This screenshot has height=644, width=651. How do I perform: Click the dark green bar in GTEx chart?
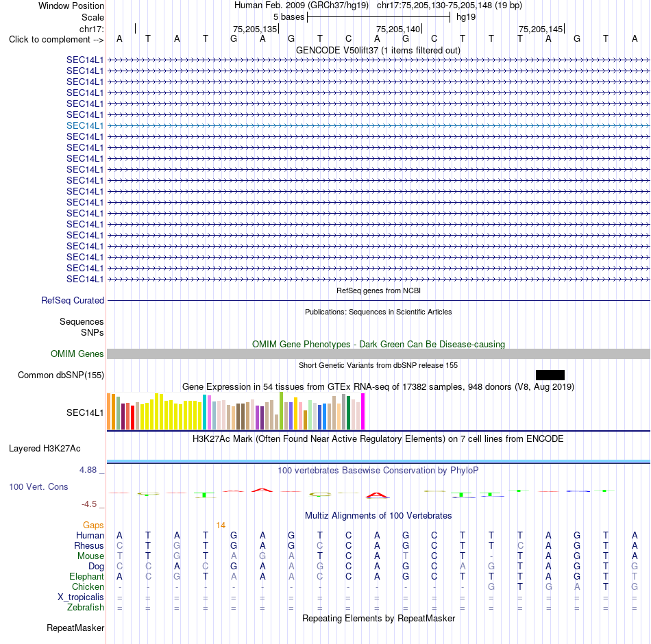(348, 412)
